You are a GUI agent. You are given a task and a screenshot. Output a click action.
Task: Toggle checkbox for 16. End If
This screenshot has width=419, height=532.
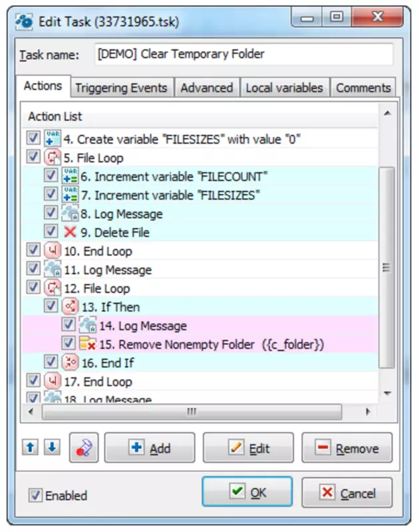[x=51, y=362]
